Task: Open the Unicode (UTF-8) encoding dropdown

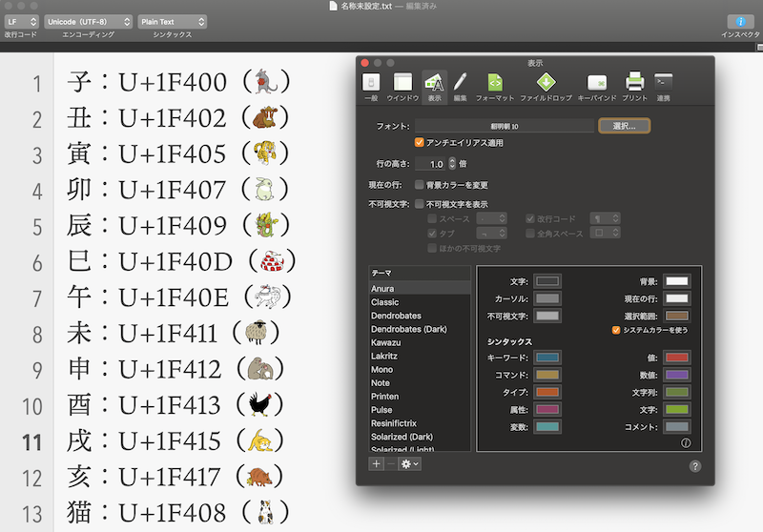Action: tap(87, 21)
